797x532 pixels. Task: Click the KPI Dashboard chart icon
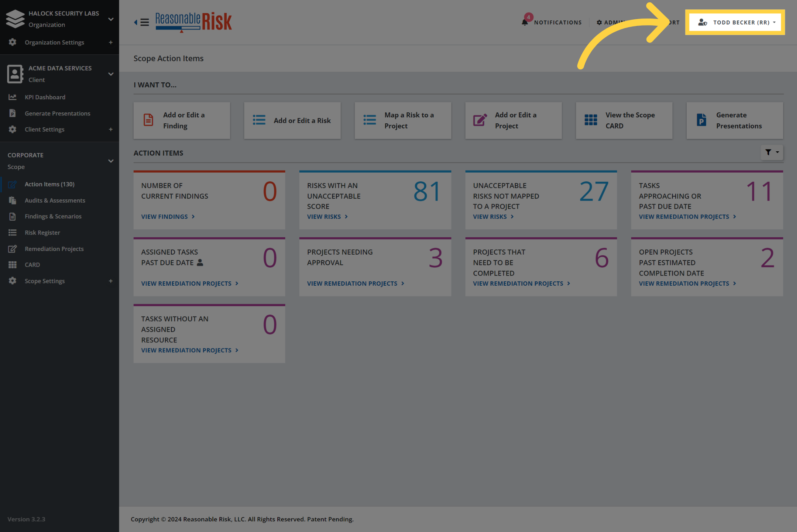(13, 97)
